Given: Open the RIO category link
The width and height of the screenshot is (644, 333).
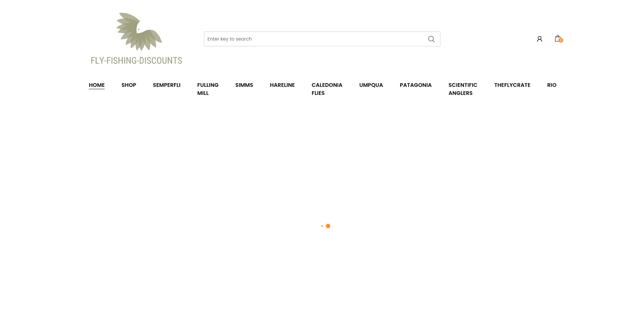Looking at the screenshot, I should point(551,85).
